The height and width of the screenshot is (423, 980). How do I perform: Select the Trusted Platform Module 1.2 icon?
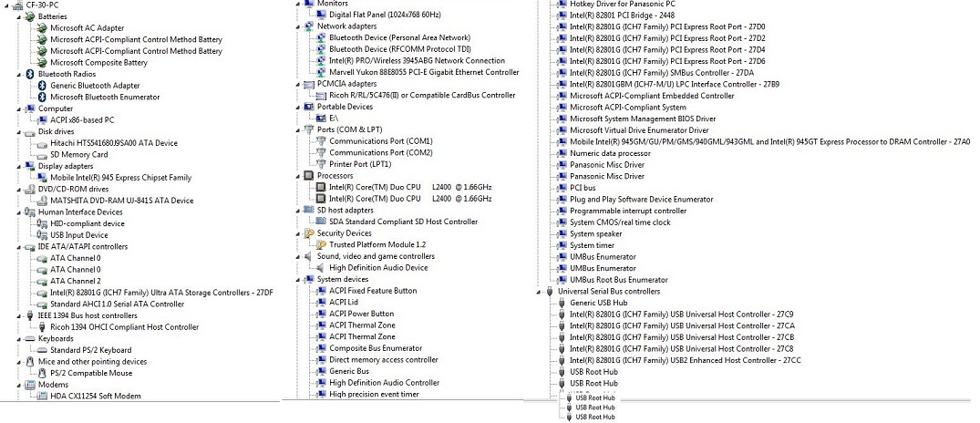coord(321,245)
